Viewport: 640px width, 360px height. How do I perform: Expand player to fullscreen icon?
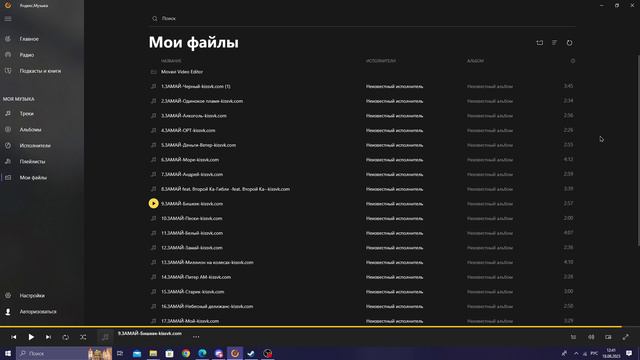[x=626, y=337]
